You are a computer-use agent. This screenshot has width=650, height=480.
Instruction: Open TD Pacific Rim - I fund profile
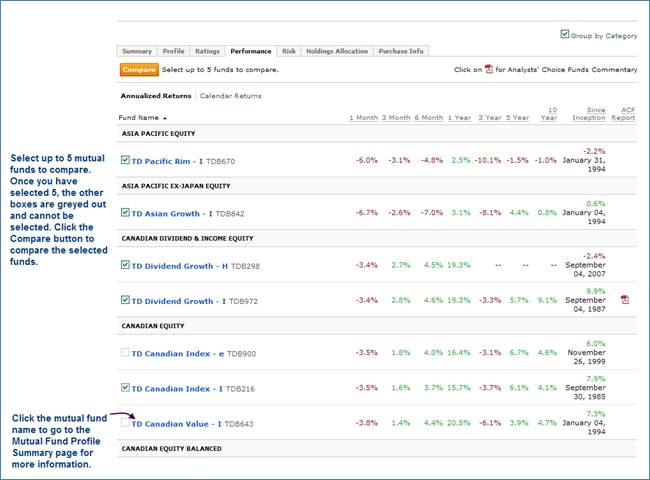tap(167, 161)
